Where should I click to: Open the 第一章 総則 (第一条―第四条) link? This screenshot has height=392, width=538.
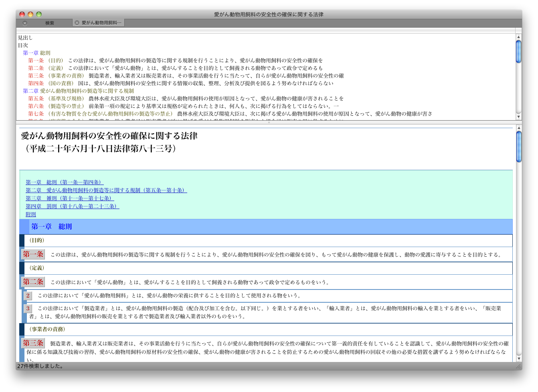point(65,182)
